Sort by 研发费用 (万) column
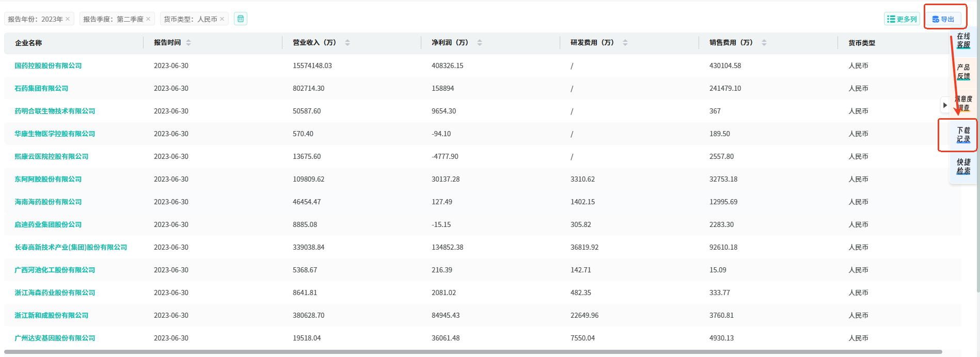Screen dimensions: 980x357 click(x=625, y=43)
